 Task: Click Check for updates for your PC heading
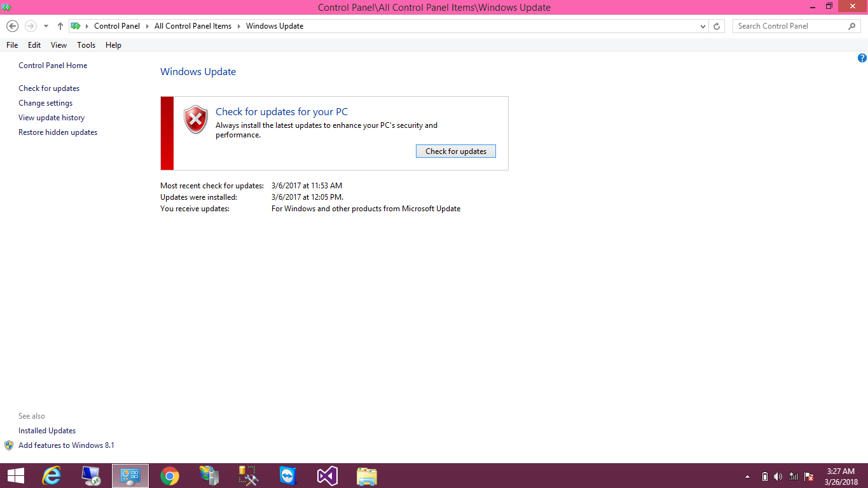[282, 112]
